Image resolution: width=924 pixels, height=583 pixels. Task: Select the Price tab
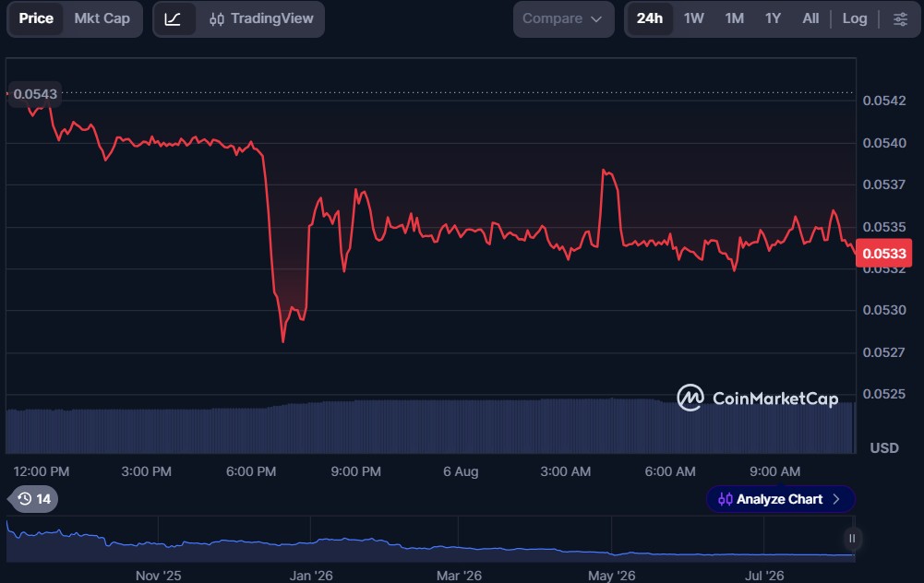tap(36, 18)
